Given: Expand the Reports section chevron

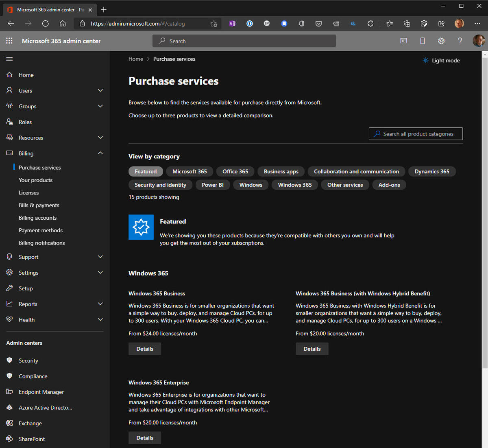Looking at the screenshot, I should [100, 304].
